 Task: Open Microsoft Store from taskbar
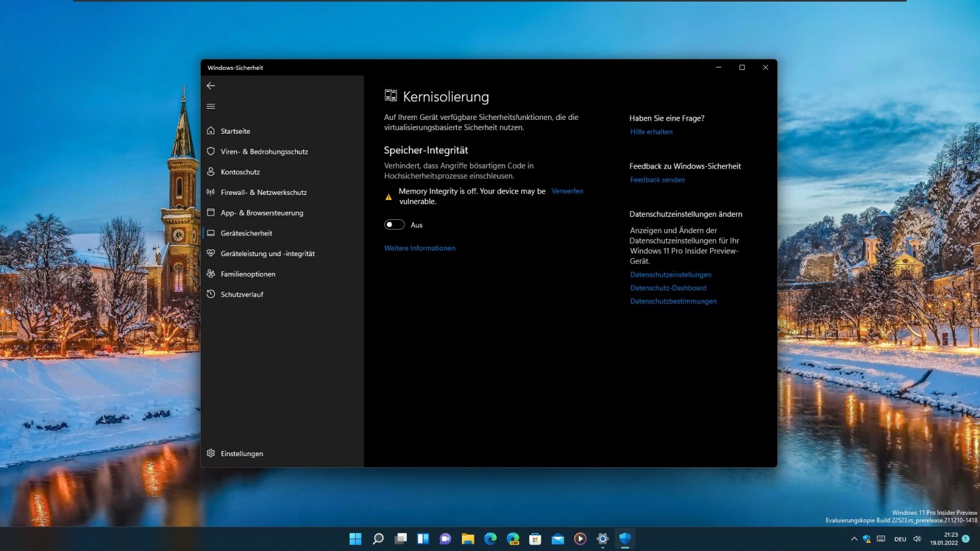coord(535,539)
